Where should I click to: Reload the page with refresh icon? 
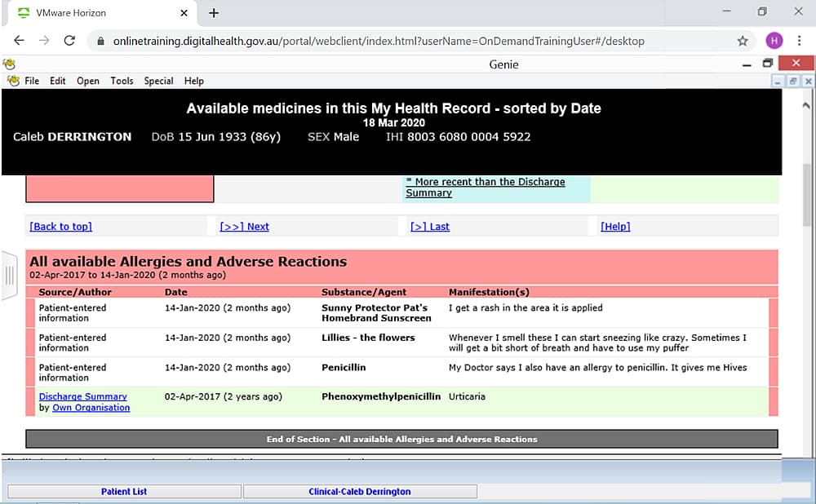pos(69,41)
